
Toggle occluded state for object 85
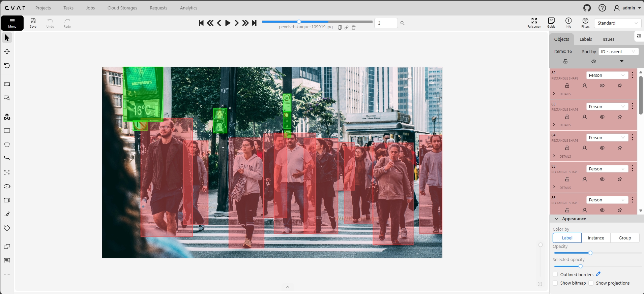[x=585, y=179]
